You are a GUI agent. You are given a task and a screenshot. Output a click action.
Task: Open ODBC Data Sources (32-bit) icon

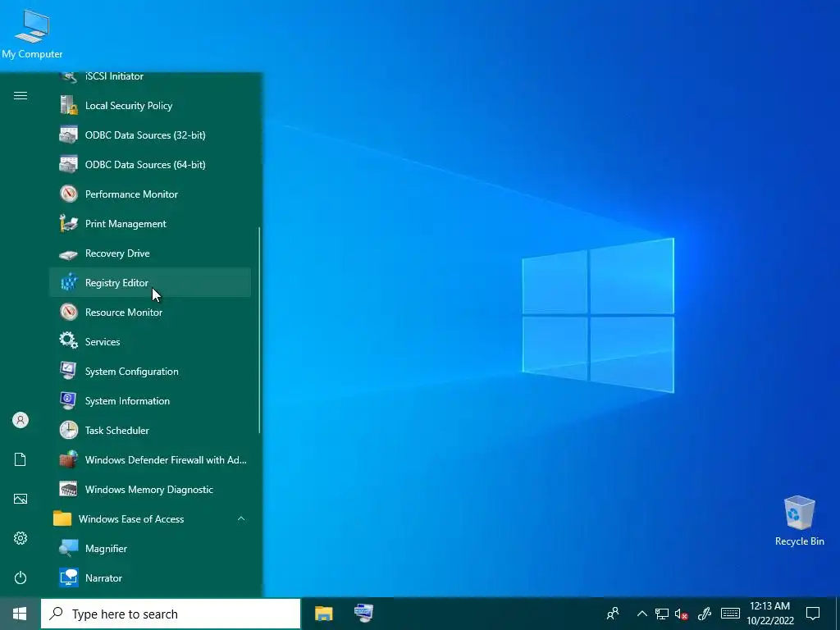pyautogui.click(x=69, y=135)
